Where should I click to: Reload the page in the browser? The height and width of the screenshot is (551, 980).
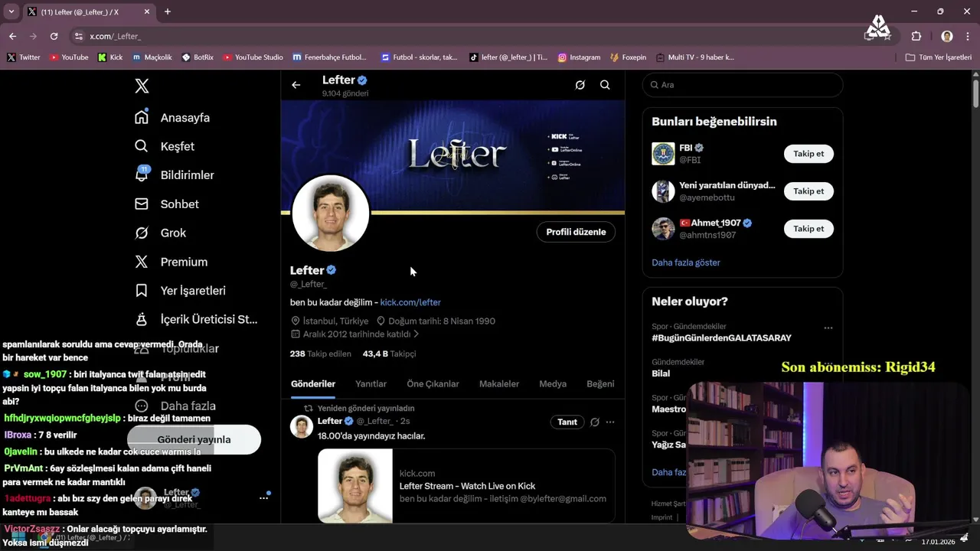[54, 36]
